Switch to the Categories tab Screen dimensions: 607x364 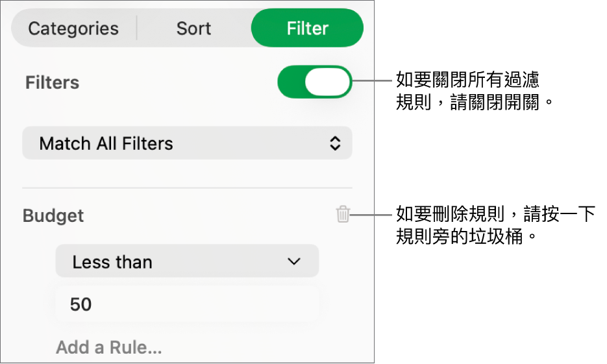click(x=73, y=29)
